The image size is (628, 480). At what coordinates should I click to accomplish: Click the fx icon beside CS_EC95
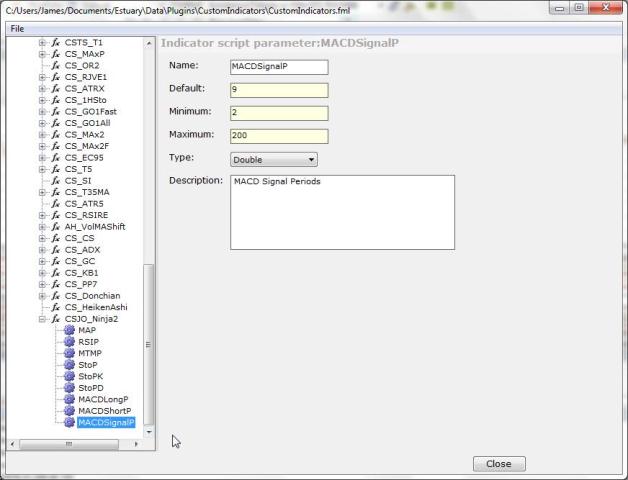(56, 158)
